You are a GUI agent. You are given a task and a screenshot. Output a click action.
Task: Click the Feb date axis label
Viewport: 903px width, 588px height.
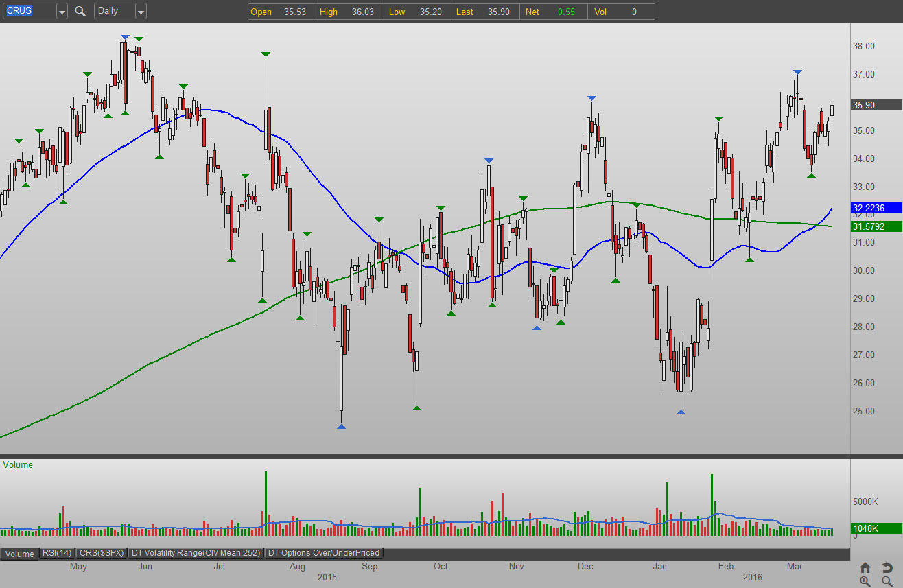click(726, 567)
